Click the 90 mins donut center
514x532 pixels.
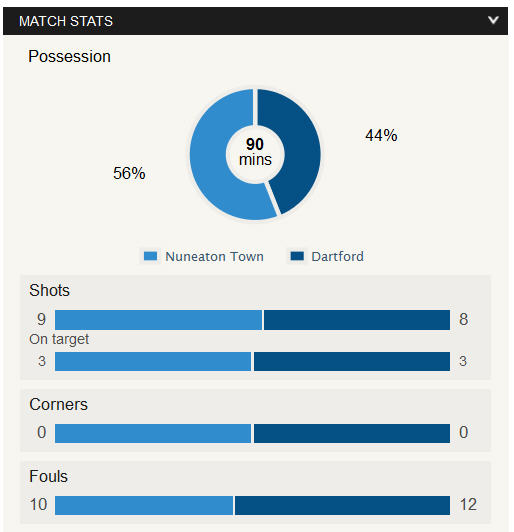coord(255,152)
